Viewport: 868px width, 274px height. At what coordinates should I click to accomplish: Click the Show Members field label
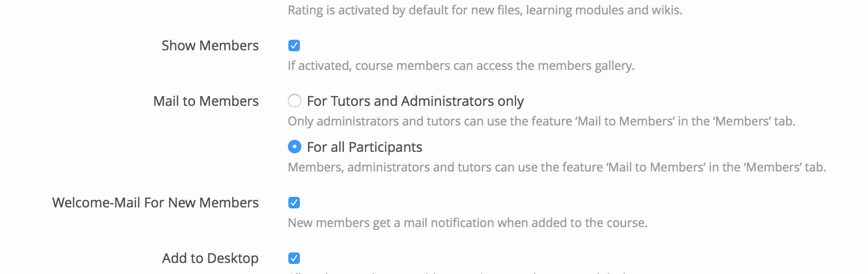pyautogui.click(x=210, y=46)
